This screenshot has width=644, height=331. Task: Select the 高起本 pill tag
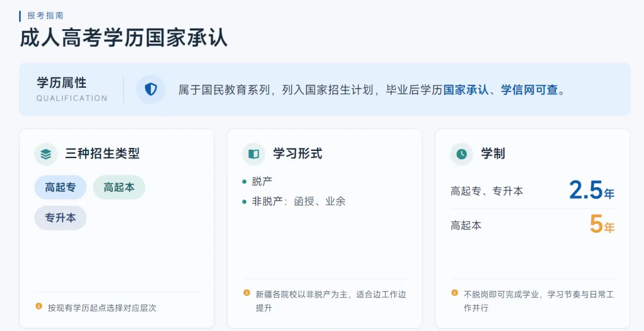tap(119, 187)
